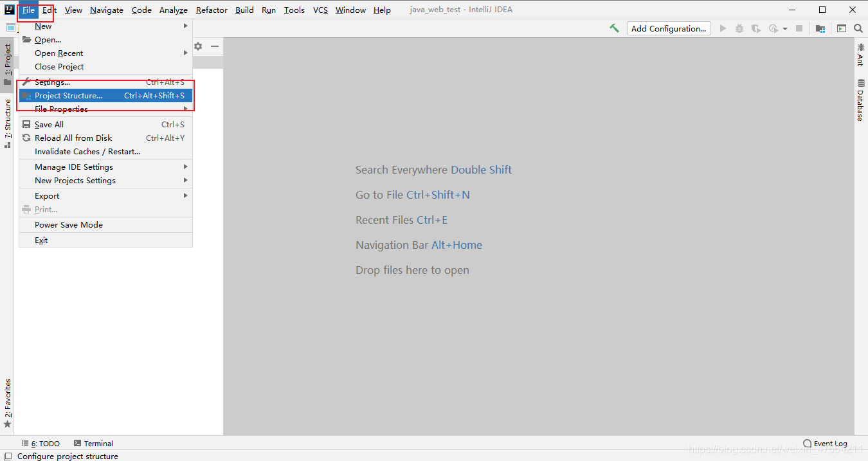Open the 6: TODO tool window
868x461 pixels.
[41, 444]
